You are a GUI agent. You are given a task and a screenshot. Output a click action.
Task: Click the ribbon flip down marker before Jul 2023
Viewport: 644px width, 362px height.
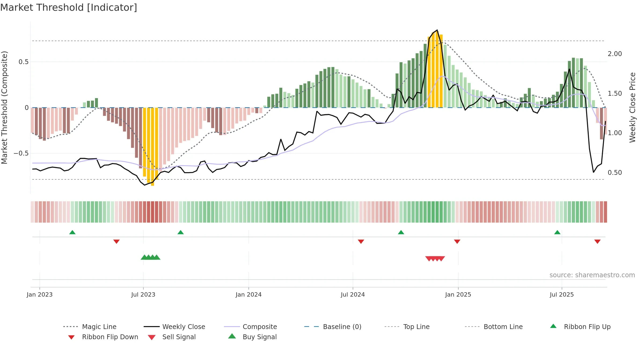click(x=116, y=242)
